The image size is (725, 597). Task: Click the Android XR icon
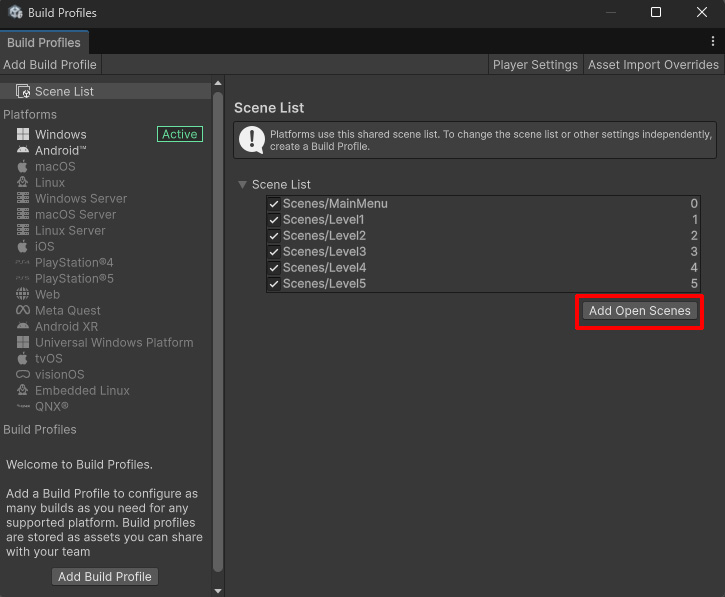(23, 326)
